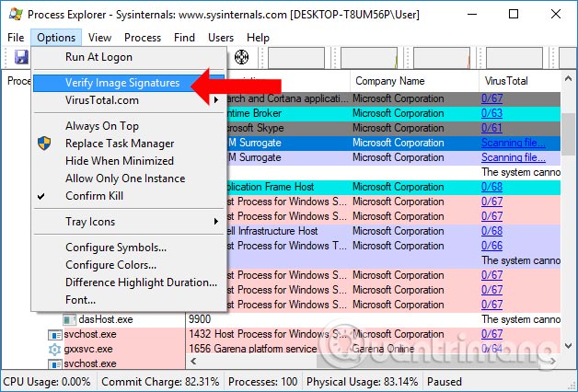Click VirusTotal column header
The image size is (578, 392).
[519, 81]
